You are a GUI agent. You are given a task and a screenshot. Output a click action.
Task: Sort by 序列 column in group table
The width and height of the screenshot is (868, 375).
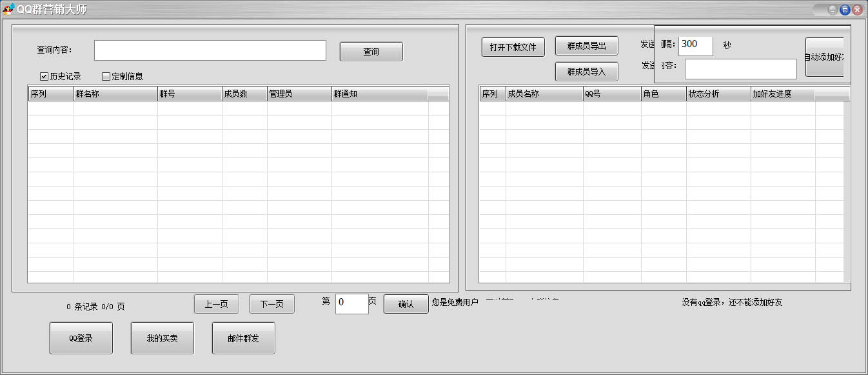point(51,94)
